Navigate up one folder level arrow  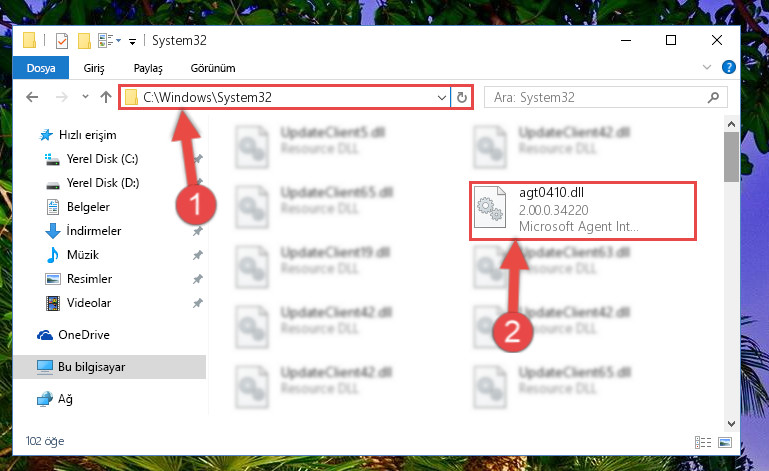[106, 97]
